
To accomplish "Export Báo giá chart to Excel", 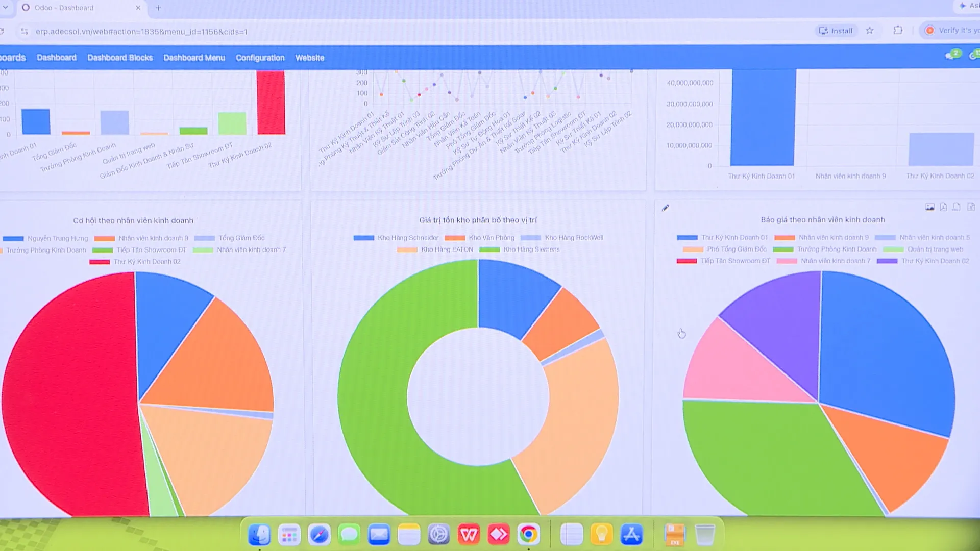I will coord(971,207).
